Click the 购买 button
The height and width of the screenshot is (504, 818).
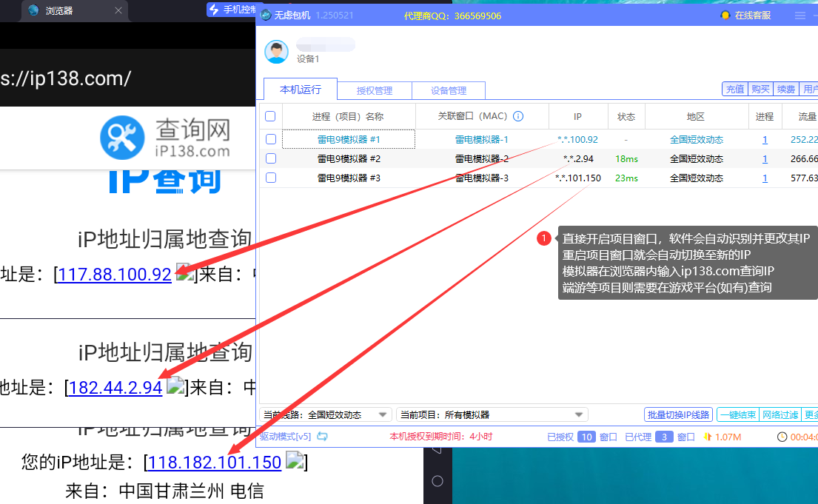pyautogui.click(x=760, y=90)
